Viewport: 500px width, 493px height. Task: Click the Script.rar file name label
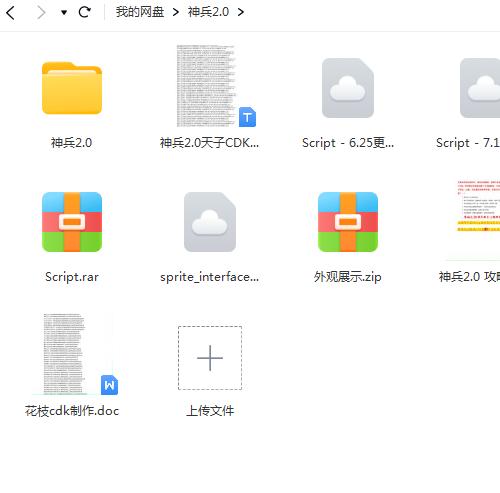72,277
